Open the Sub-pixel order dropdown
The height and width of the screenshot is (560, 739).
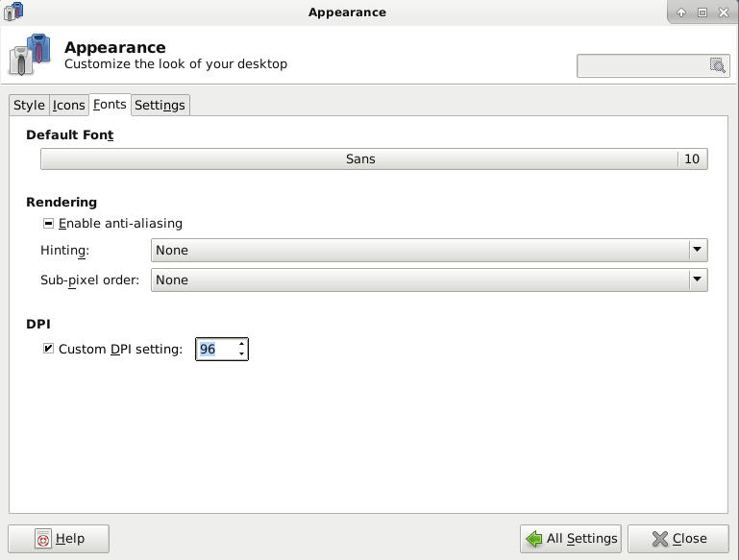[x=429, y=280]
